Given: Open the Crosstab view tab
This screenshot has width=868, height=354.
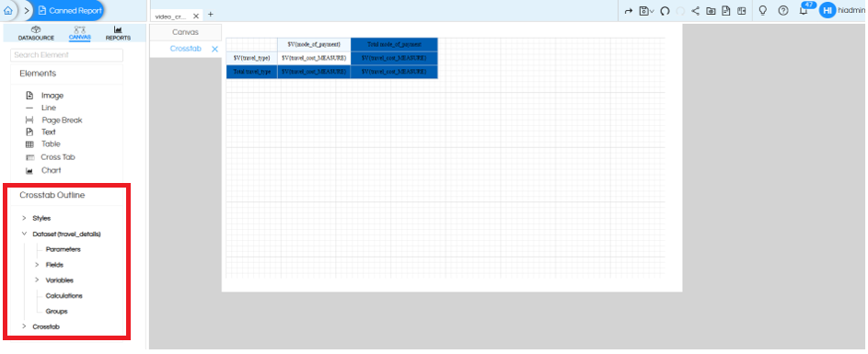Looking at the screenshot, I should coord(186,49).
